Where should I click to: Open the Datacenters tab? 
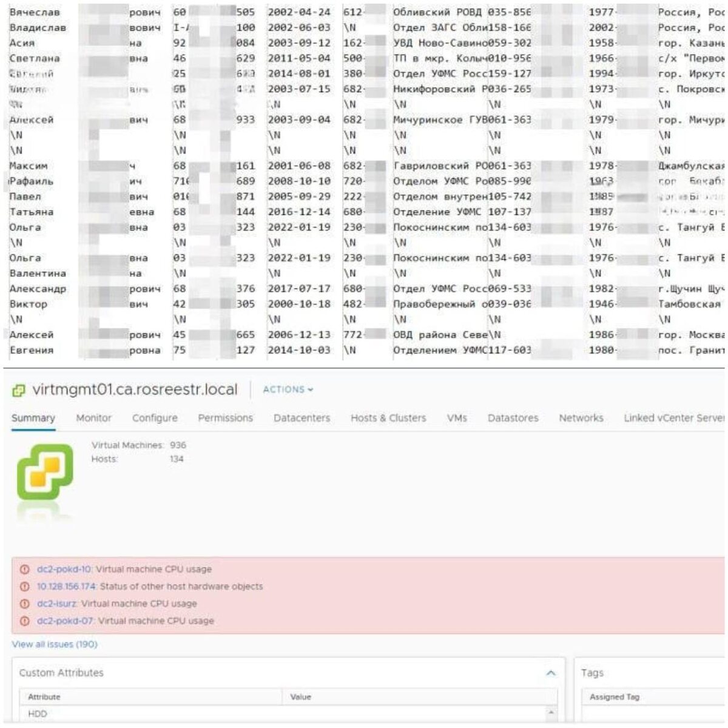point(302,418)
